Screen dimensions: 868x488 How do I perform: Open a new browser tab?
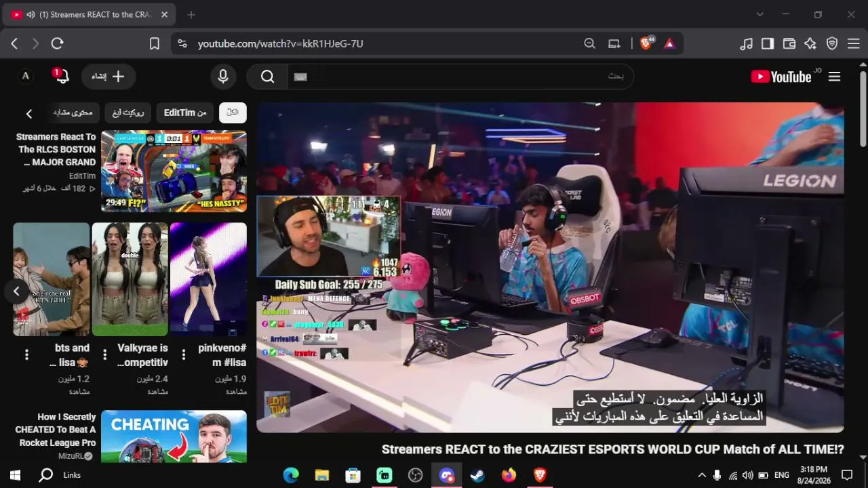[191, 14]
